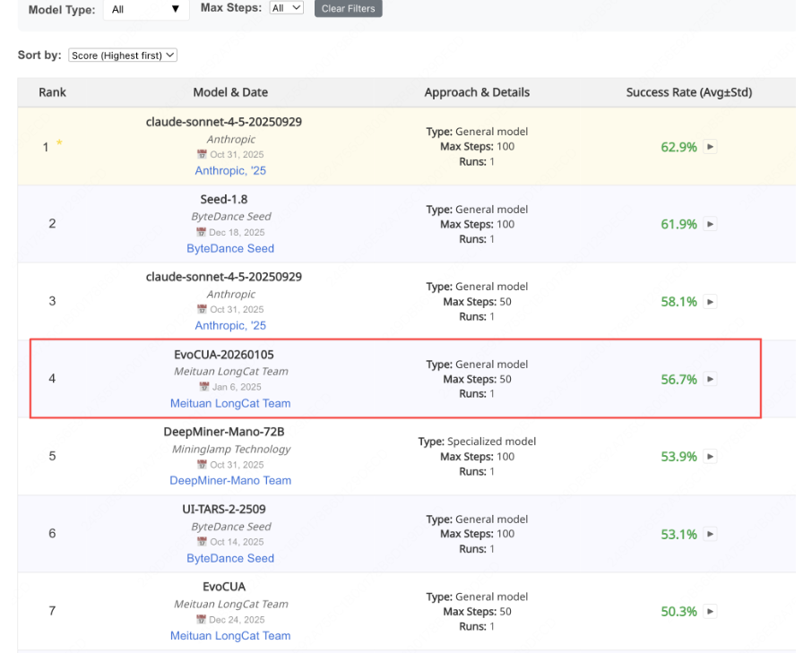Expand details arrow next to 56.7% score
This screenshot has height=653, width=812.
click(x=711, y=379)
